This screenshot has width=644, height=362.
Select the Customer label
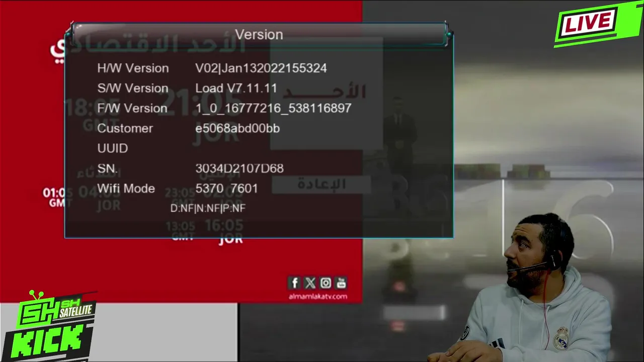pos(125,128)
